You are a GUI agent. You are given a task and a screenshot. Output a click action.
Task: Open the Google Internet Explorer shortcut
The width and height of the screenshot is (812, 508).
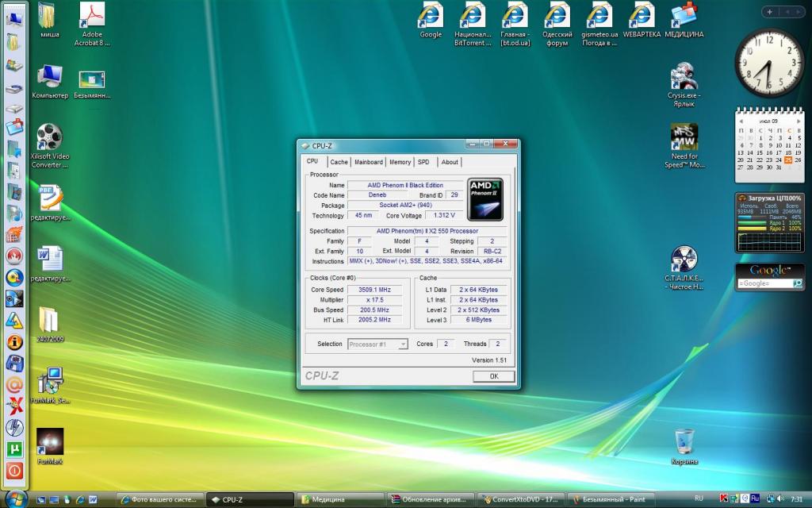coord(431,20)
